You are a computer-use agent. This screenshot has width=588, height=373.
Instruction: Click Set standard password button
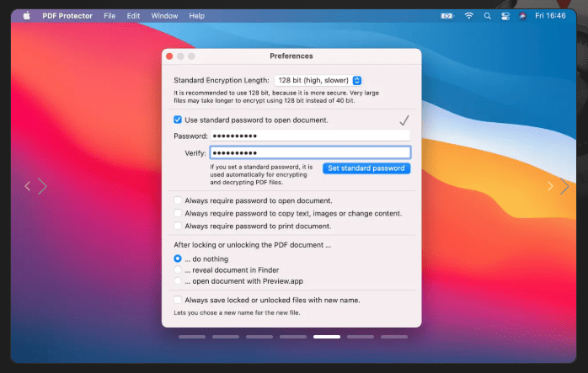pyautogui.click(x=366, y=168)
